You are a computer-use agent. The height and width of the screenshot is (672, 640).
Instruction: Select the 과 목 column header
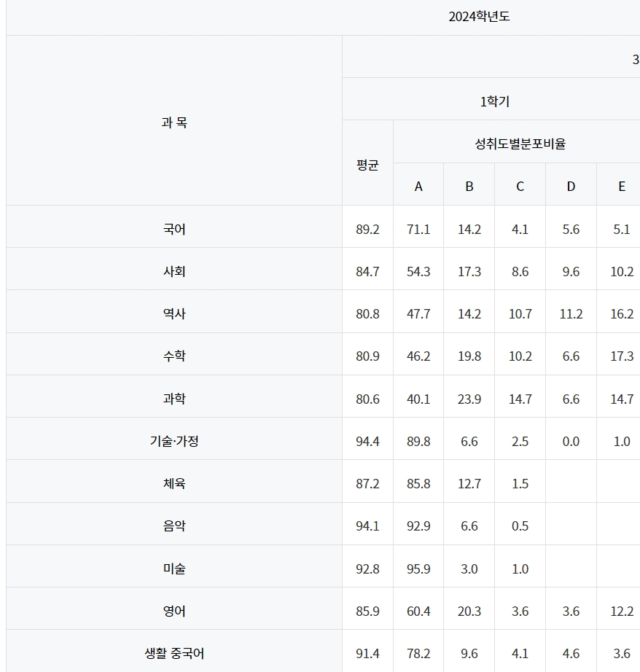coord(174,122)
